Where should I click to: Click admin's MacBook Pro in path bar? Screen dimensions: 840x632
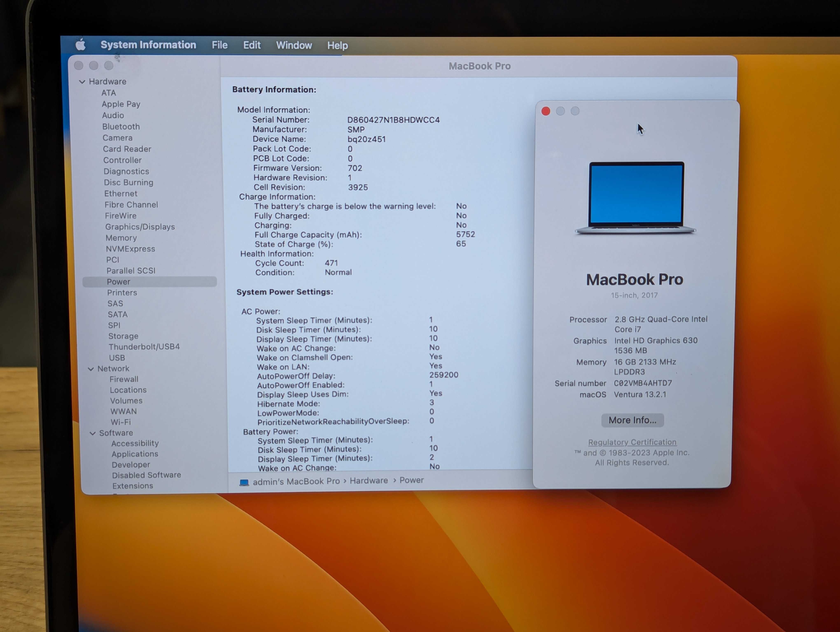(296, 481)
